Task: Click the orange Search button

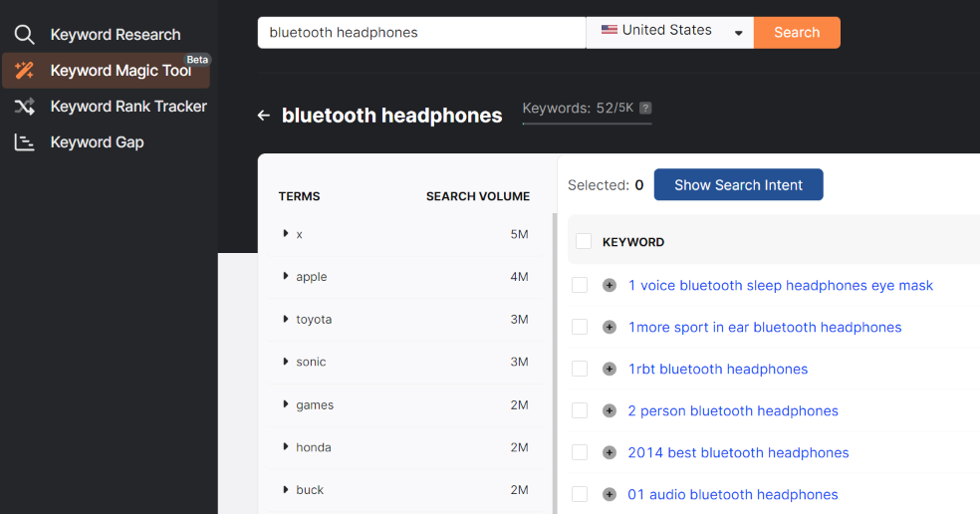Action: [797, 33]
